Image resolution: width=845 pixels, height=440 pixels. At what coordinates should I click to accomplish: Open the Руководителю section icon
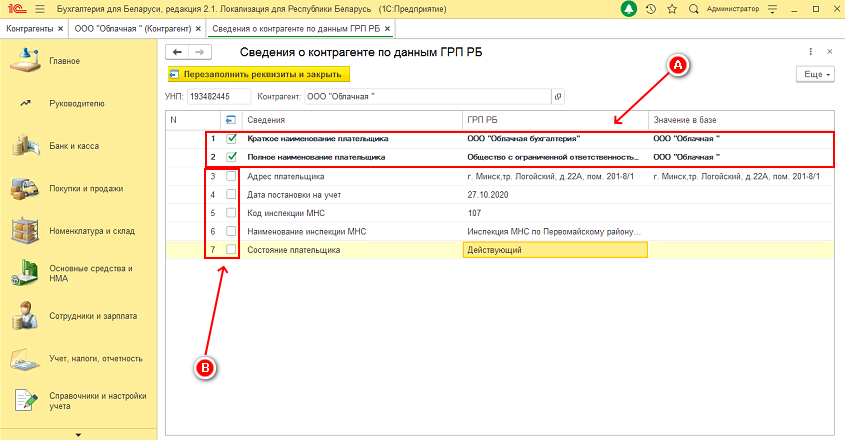point(25,103)
